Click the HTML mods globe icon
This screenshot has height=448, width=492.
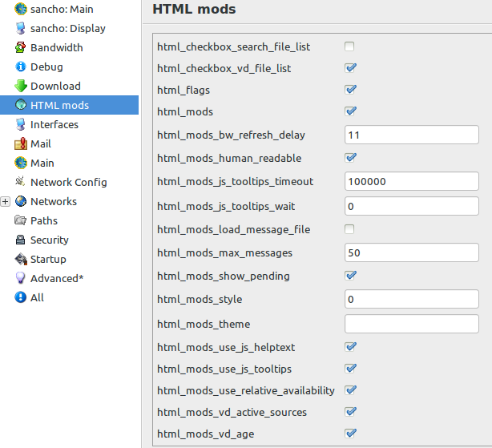[21, 105]
